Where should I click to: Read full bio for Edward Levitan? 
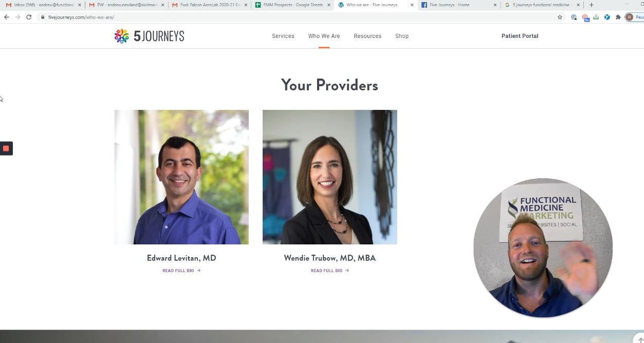181,271
